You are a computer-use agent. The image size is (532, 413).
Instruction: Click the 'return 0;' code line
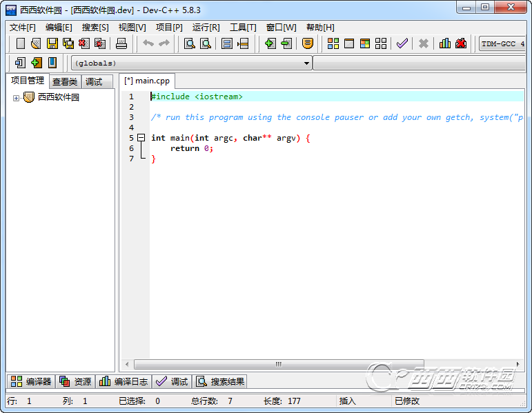pyautogui.click(x=192, y=148)
